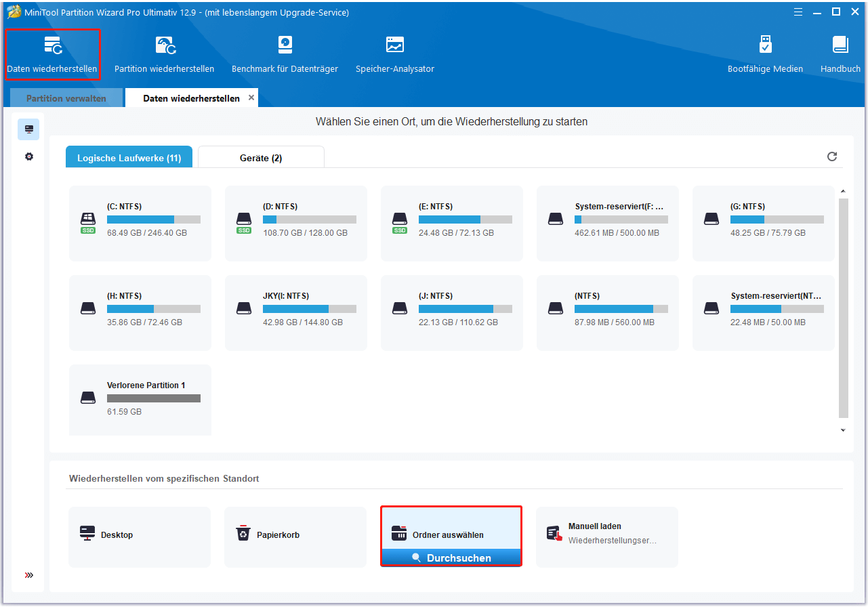Click the MiniTool app logo in title bar
Image resolution: width=868 pixels, height=607 pixels.
point(14,12)
